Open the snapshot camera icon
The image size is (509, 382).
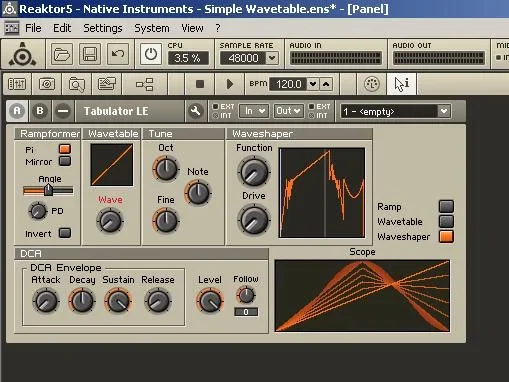pyautogui.click(x=47, y=84)
